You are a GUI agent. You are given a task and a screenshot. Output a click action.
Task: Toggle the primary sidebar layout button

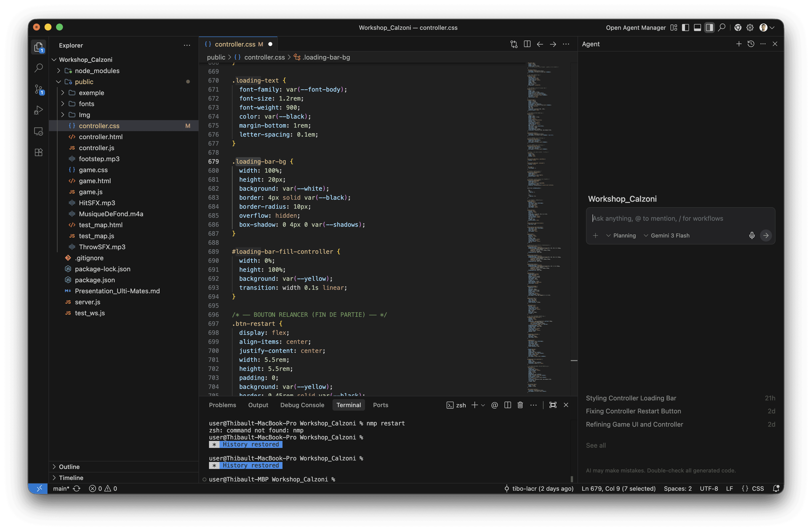click(x=685, y=28)
